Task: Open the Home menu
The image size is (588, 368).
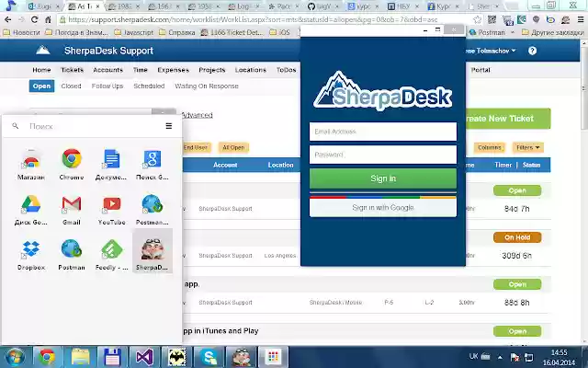Action: (x=41, y=70)
